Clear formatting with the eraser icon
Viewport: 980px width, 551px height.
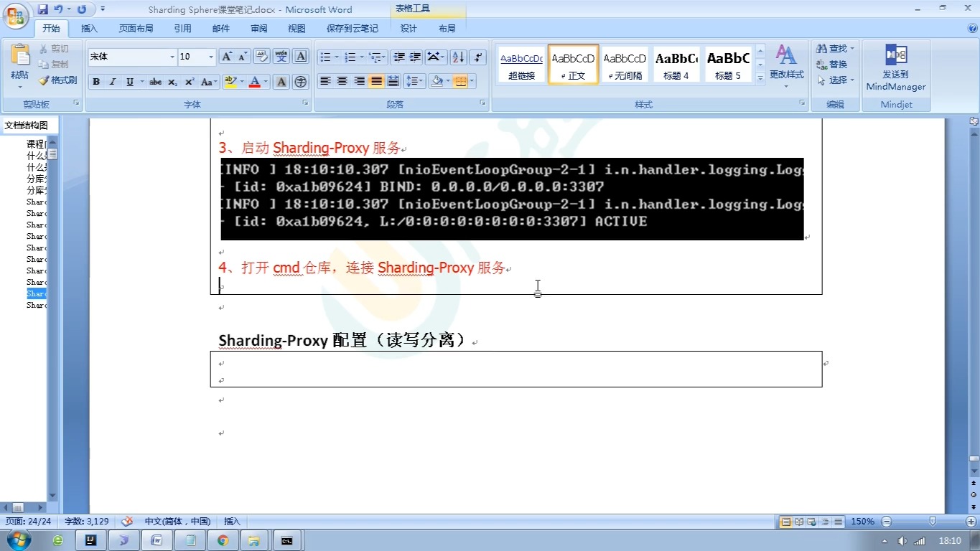[262, 57]
